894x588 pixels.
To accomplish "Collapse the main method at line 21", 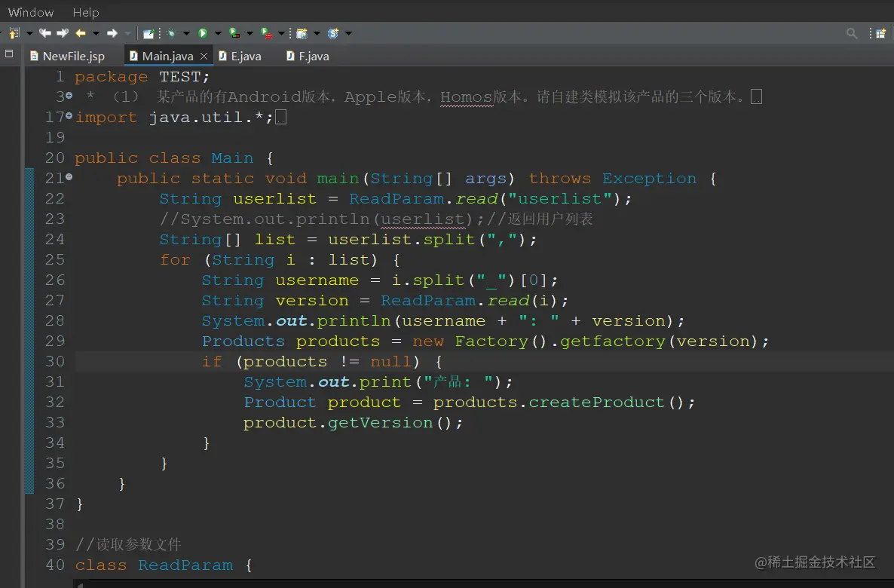I will click(x=69, y=177).
